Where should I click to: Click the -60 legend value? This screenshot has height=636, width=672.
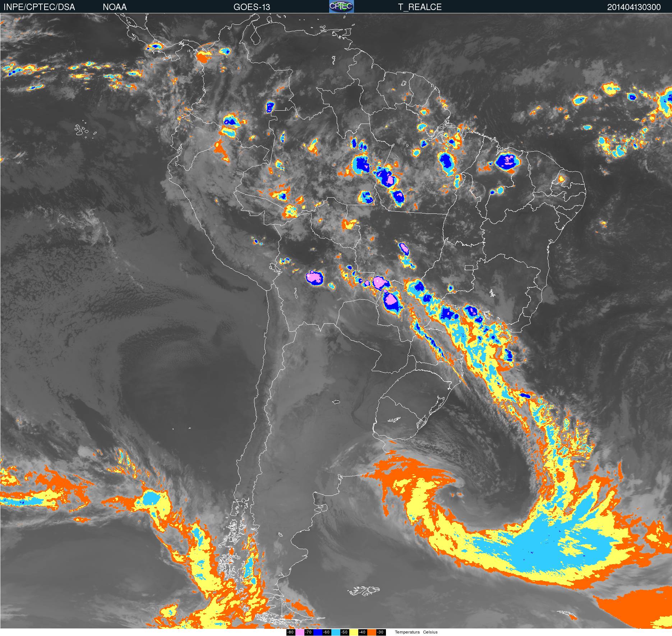click(326, 632)
